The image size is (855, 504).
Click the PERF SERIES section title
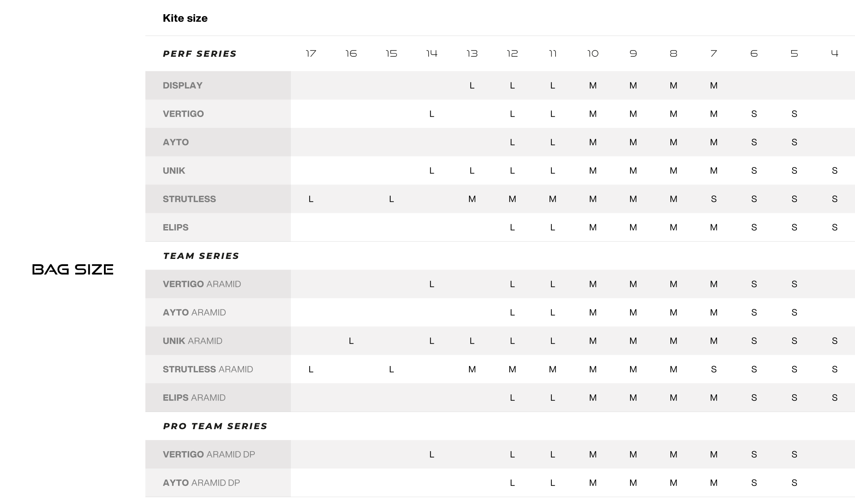click(x=199, y=54)
